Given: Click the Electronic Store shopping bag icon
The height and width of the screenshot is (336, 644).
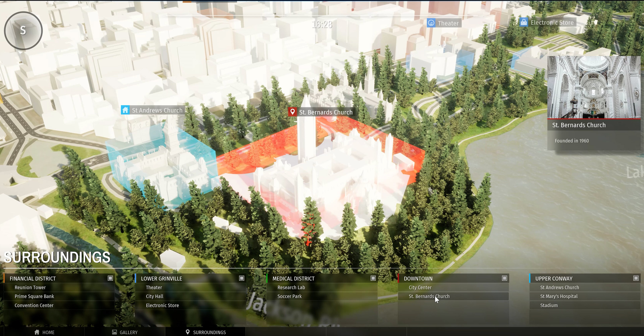Looking at the screenshot, I should 524,22.
